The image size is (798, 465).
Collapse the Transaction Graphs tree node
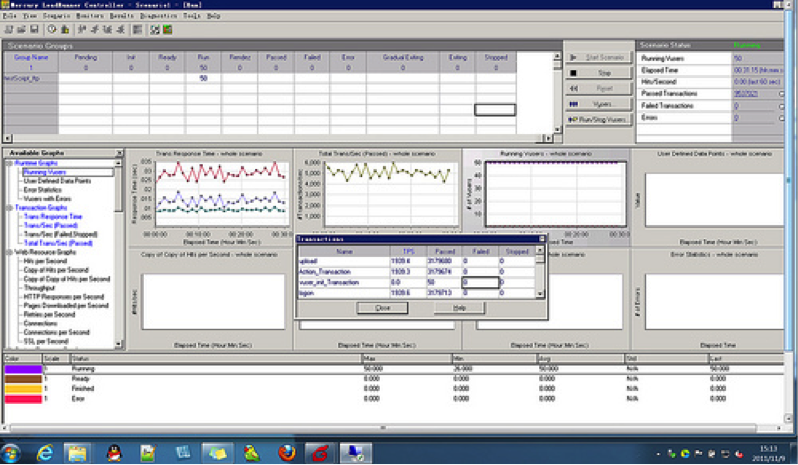9,208
